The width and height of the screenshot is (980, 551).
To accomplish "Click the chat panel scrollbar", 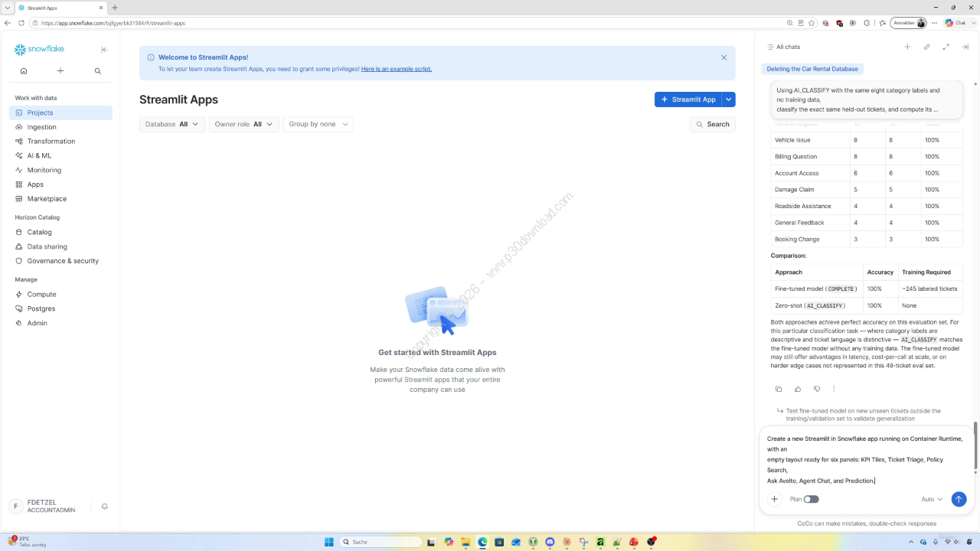I will point(975,446).
